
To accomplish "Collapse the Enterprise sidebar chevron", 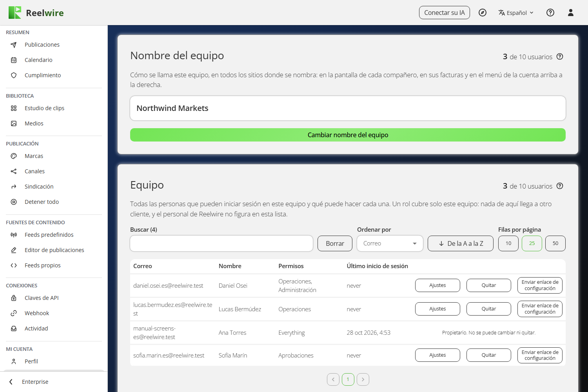I will click(x=11, y=382).
